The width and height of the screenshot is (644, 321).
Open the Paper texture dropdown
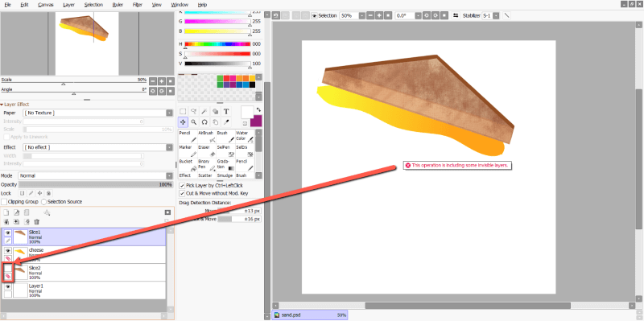(98, 113)
